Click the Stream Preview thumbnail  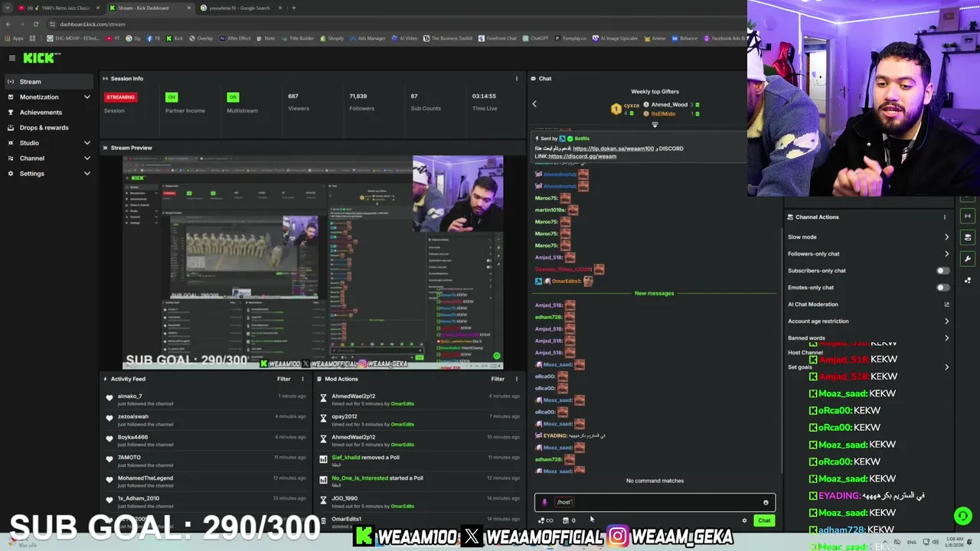(x=313, y=262)
